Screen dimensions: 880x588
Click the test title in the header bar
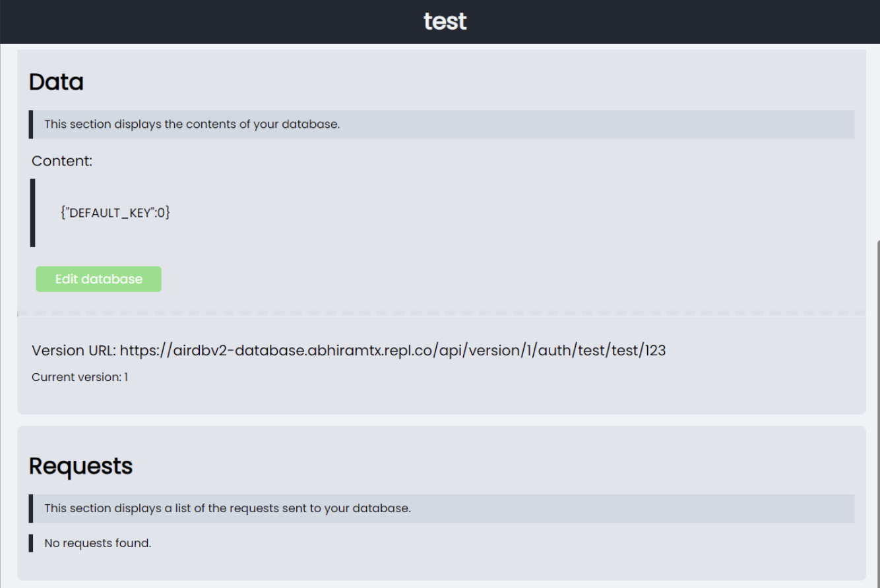click(x=445, y=20)
